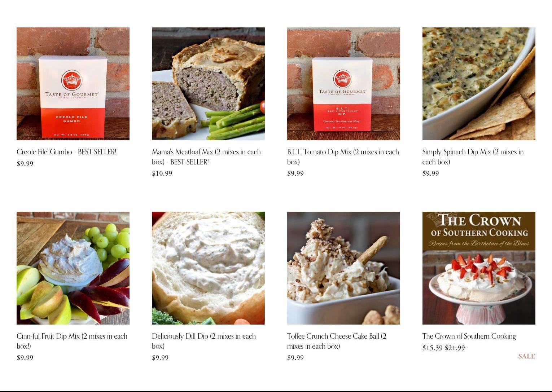Click the crossed-out $21.99 original price
Screen dimensions: 552x392
pyautogui.click(x=455, y=348)
